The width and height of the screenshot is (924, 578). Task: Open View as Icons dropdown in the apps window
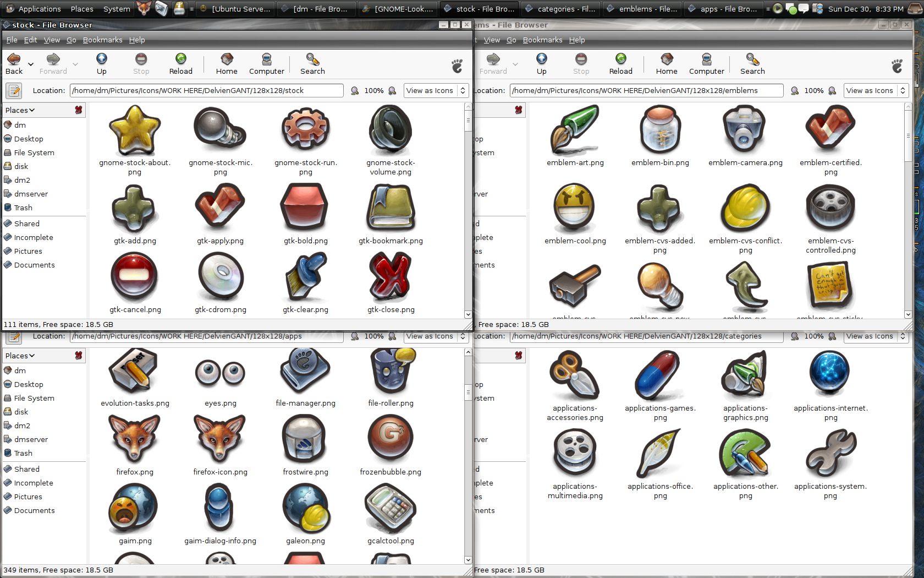[x=436, y=336]
